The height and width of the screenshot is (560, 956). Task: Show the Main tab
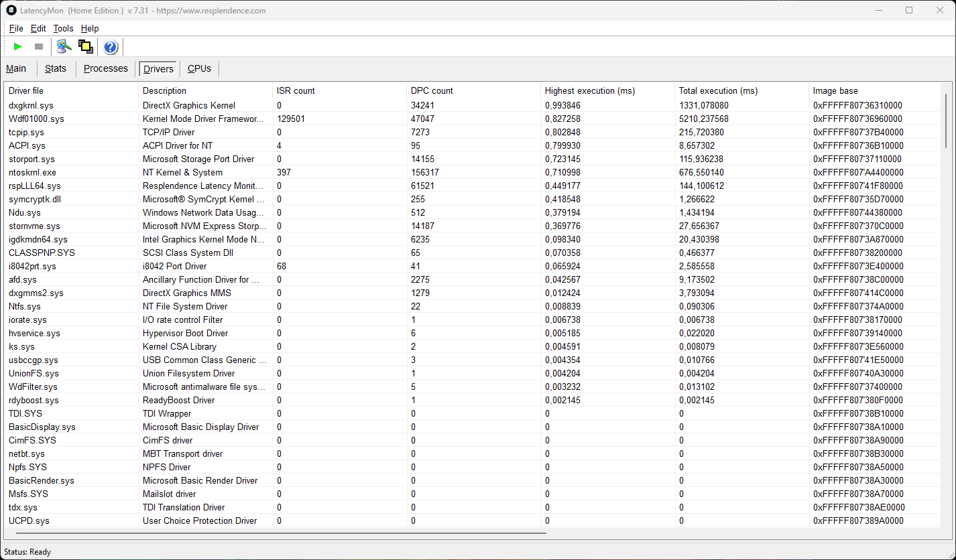(16, 68)
